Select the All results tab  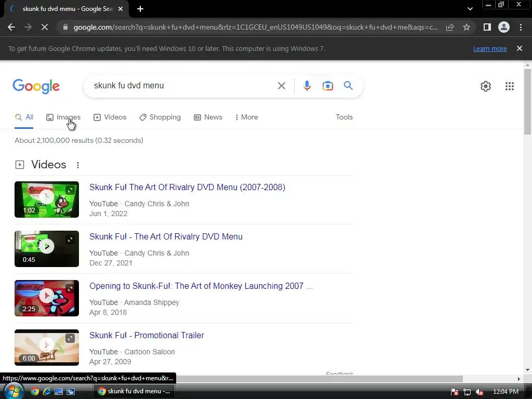pos(24,117)
